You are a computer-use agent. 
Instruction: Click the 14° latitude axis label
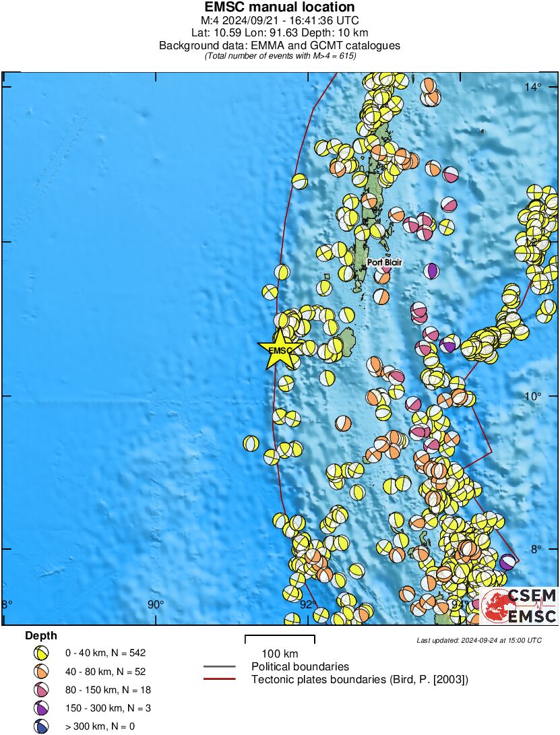click(x=533, y=87)
